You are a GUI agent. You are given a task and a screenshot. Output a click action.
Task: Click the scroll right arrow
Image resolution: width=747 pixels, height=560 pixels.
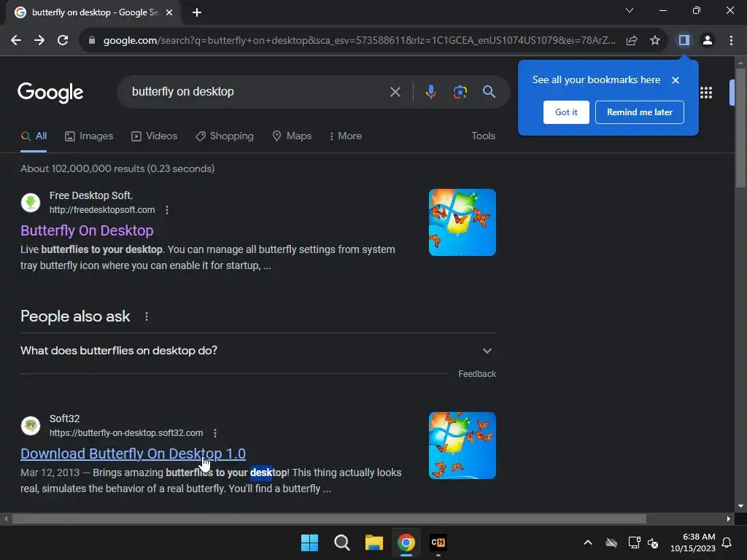point(729,519)
